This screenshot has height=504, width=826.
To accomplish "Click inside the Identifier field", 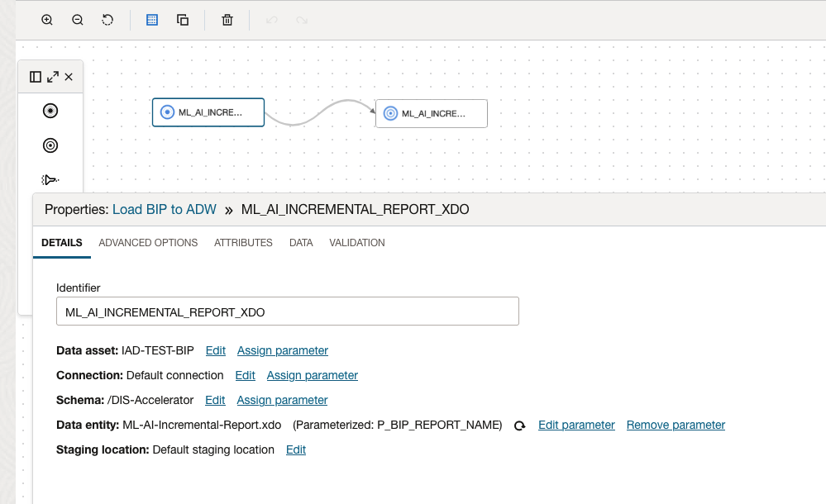I will point(287,311).
